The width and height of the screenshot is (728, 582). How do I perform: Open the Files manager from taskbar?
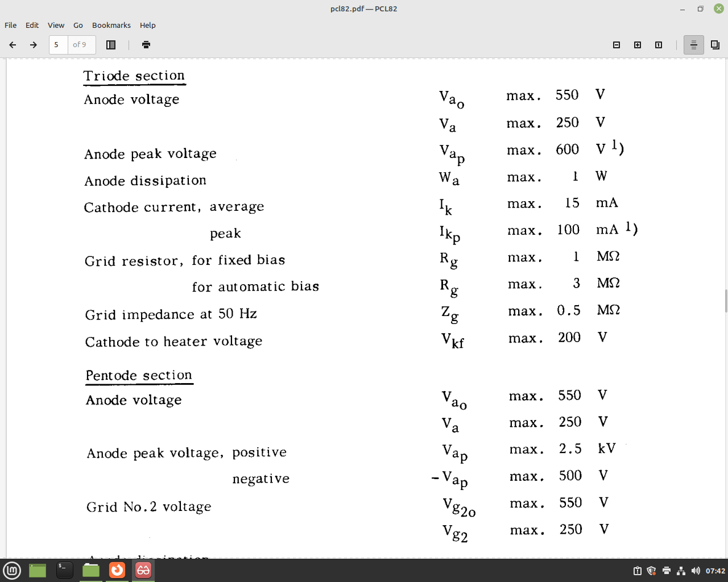(91, 570)
